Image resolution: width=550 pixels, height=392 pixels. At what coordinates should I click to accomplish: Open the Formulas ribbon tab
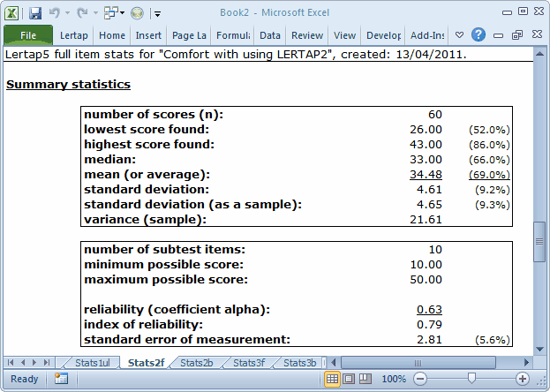[233, 35]
